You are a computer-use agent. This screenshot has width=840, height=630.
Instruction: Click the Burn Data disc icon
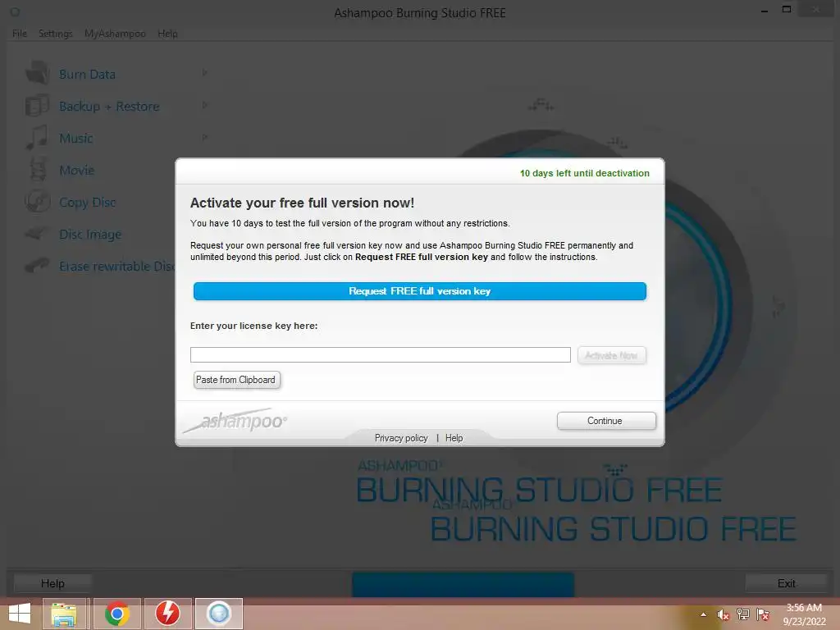pyautogui.click(x=37, y=73)
